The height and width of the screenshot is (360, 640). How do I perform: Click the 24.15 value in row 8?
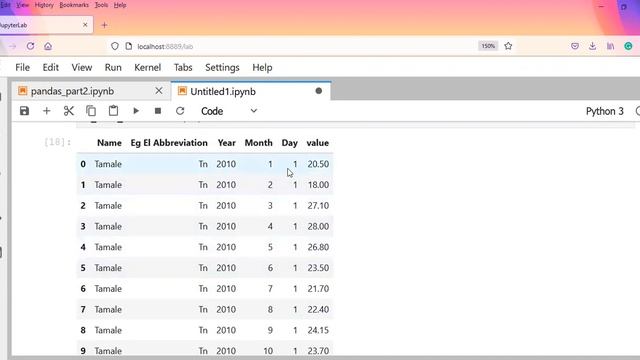point(318,330)
